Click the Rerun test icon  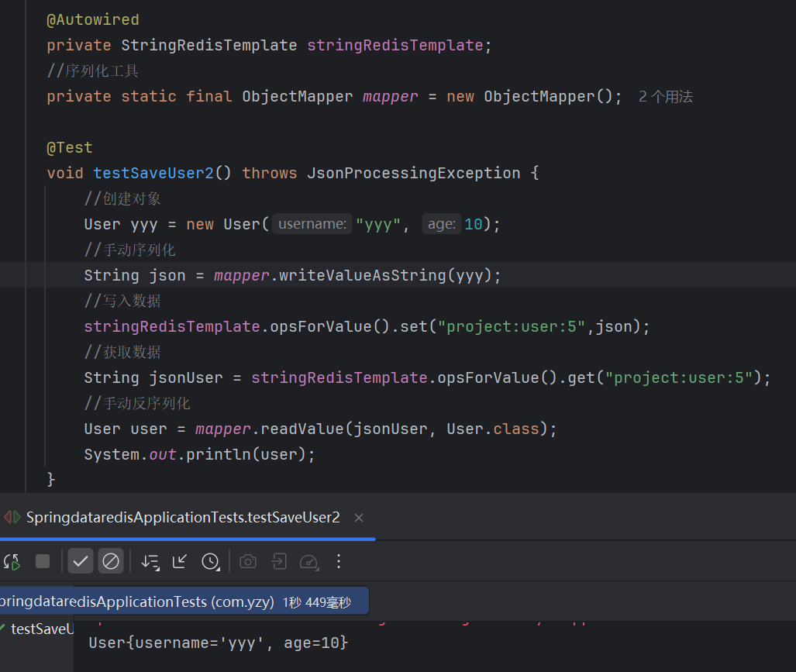12,561
